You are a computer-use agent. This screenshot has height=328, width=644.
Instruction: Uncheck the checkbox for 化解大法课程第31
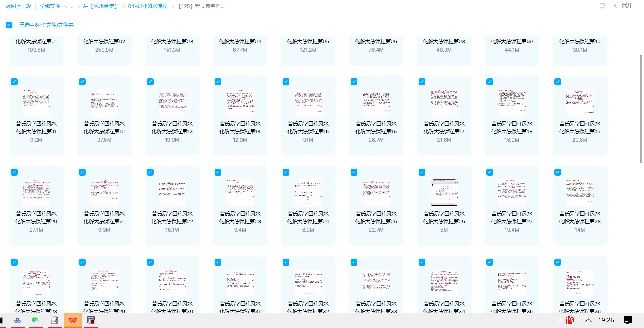click(x=218, y=262)
